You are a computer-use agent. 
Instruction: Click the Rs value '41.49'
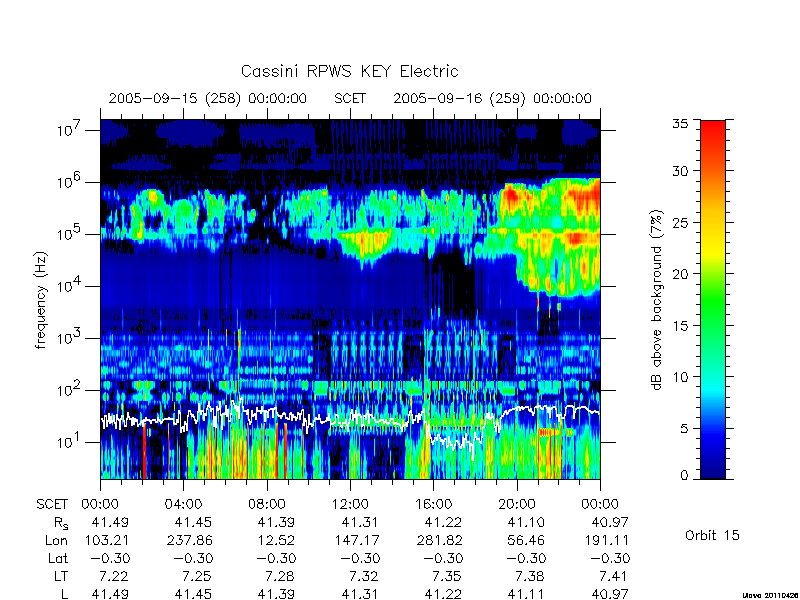110,522
